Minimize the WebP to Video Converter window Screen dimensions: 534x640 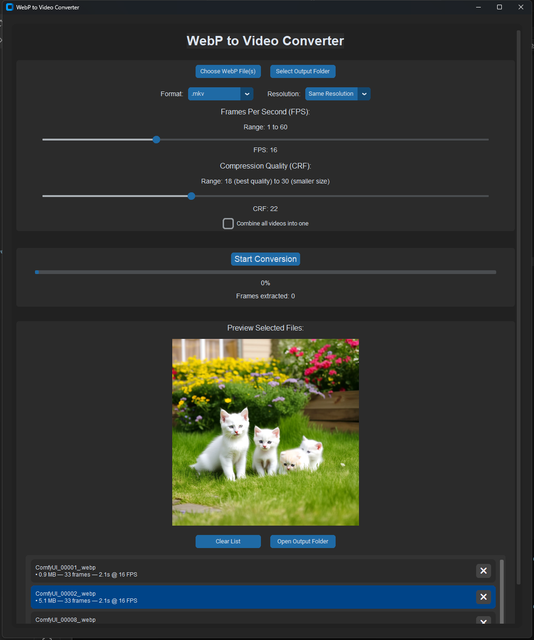tap(478, 7)
